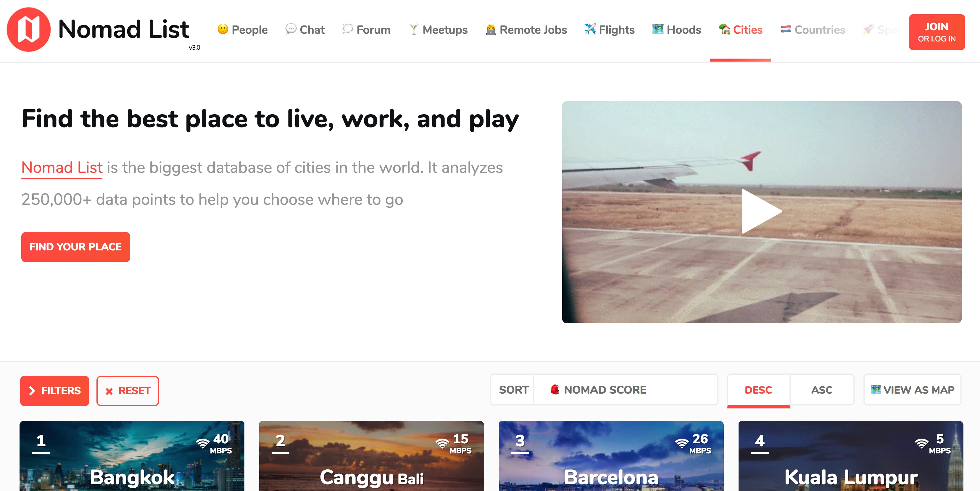The height and width of the screenshot is (491, 980).
Task: Open the Canggu Bali city card
Action: tap(372, 456)
